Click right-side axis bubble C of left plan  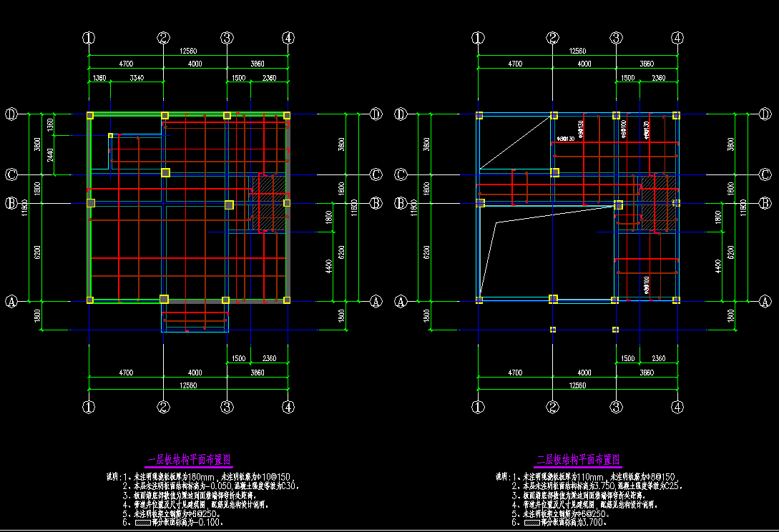(376, 174)
